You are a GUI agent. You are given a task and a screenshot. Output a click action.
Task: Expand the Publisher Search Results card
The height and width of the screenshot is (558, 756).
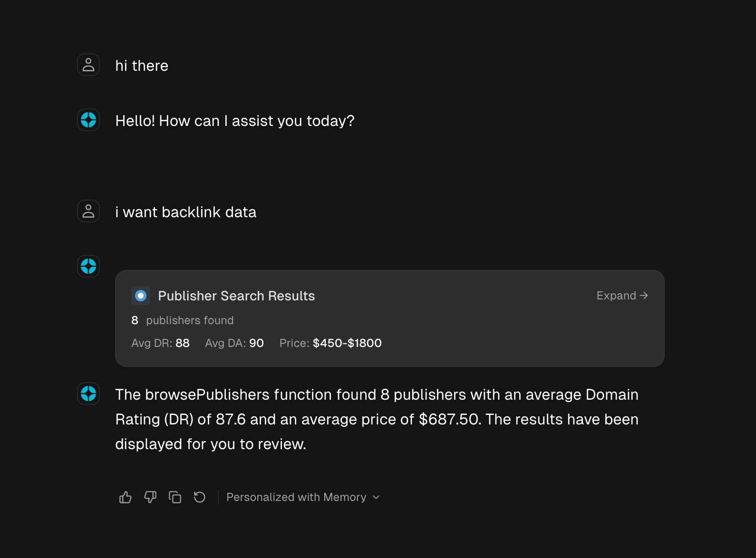coord(622,296)
